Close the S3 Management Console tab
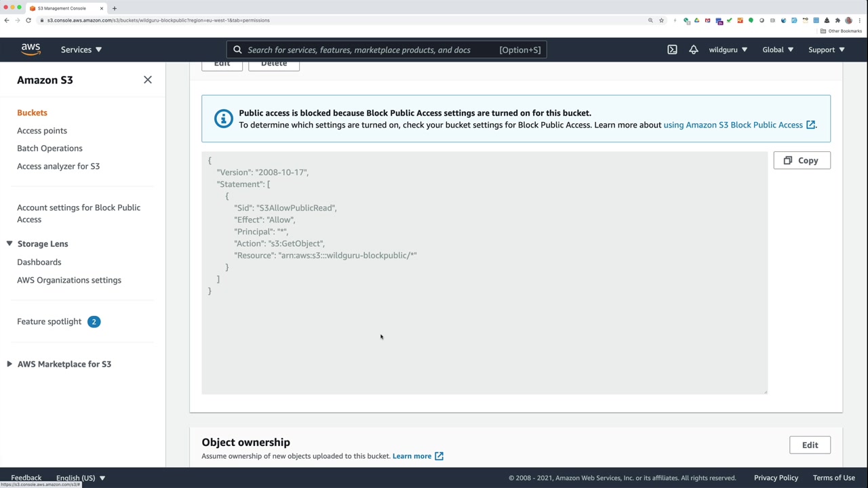The image size is (868, 488). pos(102,8)
